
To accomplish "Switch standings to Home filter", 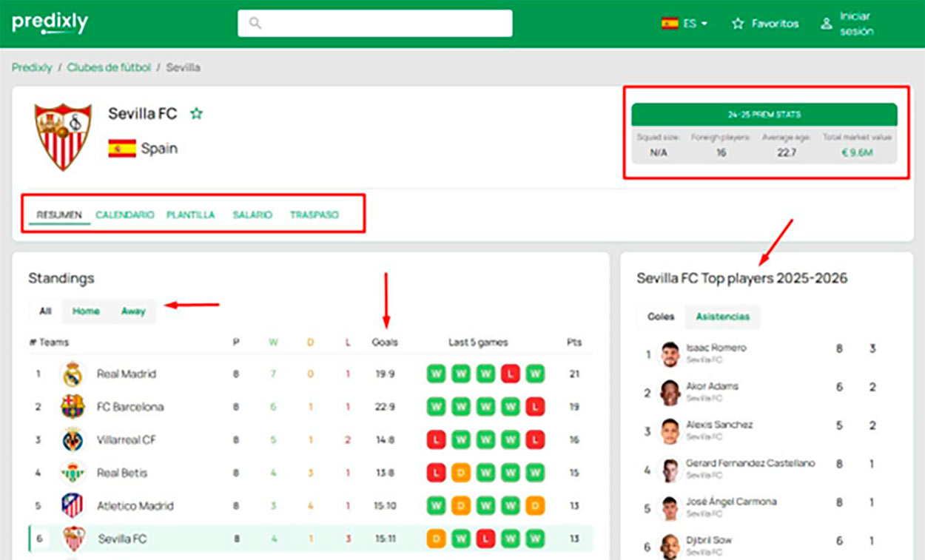I will pos(86,311).
